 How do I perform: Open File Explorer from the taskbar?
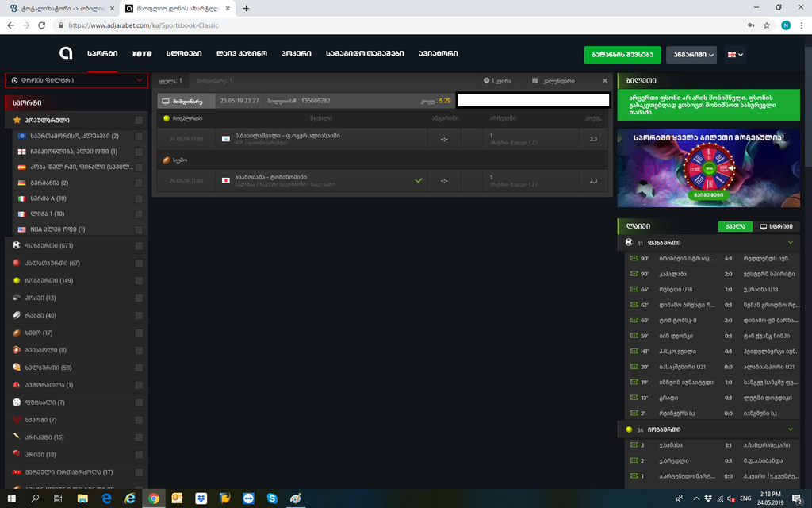(82, 498)
